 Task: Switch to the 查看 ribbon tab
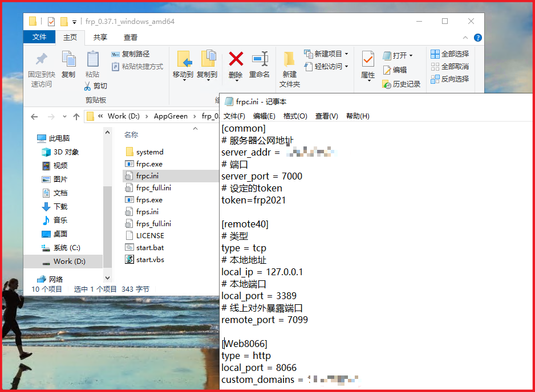pyautogui.click(x=130, y=37)
